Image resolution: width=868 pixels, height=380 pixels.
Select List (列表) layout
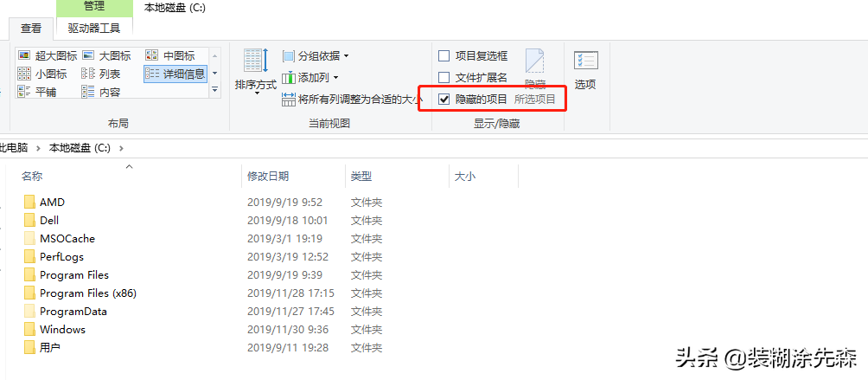(x=101, y=74)
